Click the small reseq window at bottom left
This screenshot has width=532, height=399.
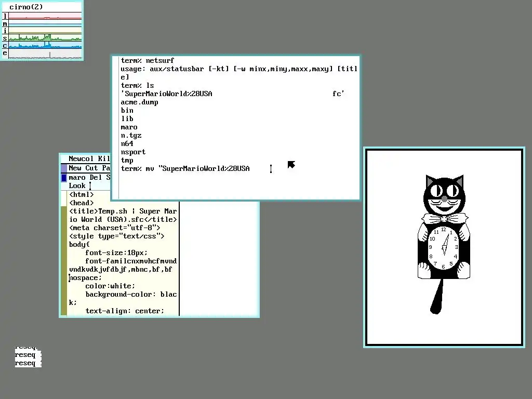tap(28, 356)
